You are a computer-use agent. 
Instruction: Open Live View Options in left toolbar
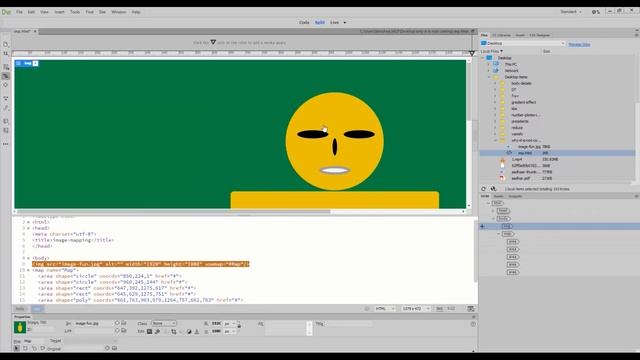6,67
